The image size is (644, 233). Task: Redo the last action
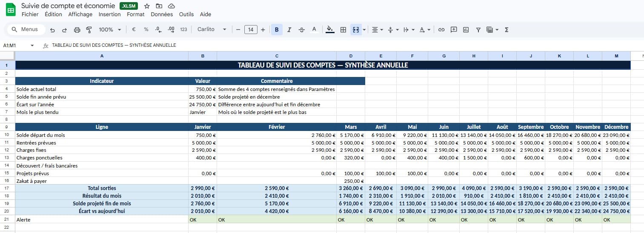pos(65,30)
